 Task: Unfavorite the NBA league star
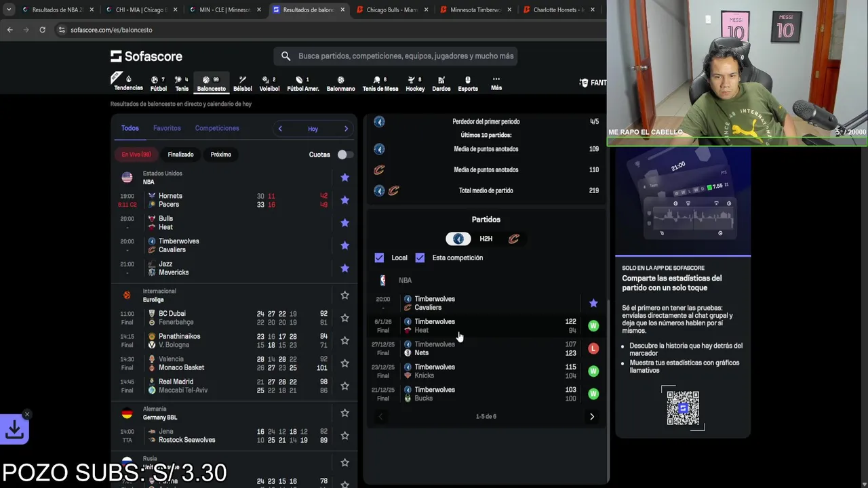(x=344, y=178)
